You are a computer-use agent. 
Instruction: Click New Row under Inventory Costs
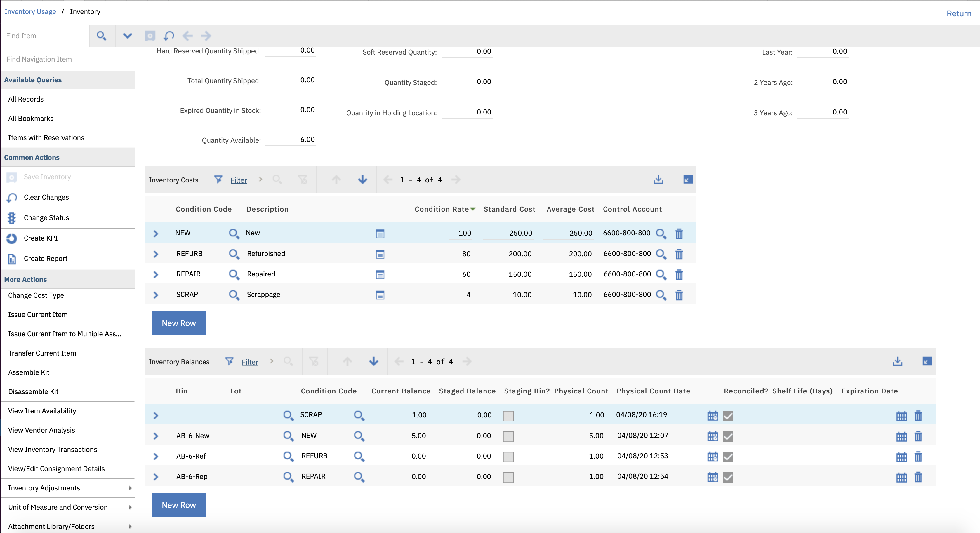179,323
